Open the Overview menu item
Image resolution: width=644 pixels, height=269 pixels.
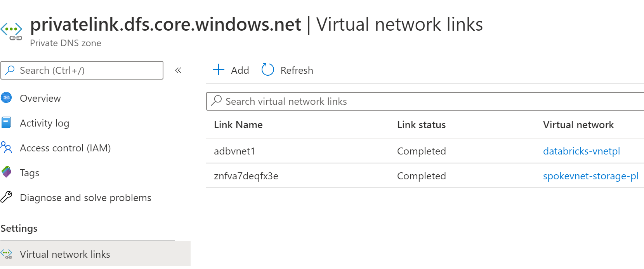(x=40, y=98)
